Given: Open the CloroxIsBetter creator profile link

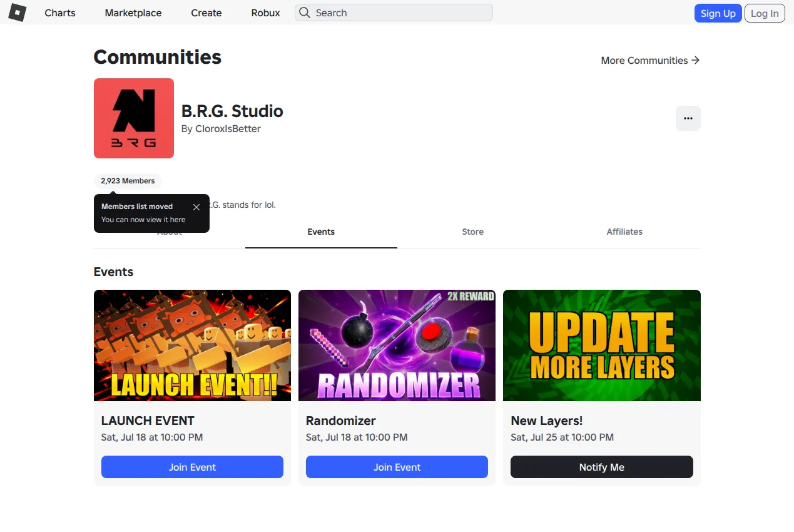Looking at the screenshot, I should pyautogui.click(x=228, y=129).
